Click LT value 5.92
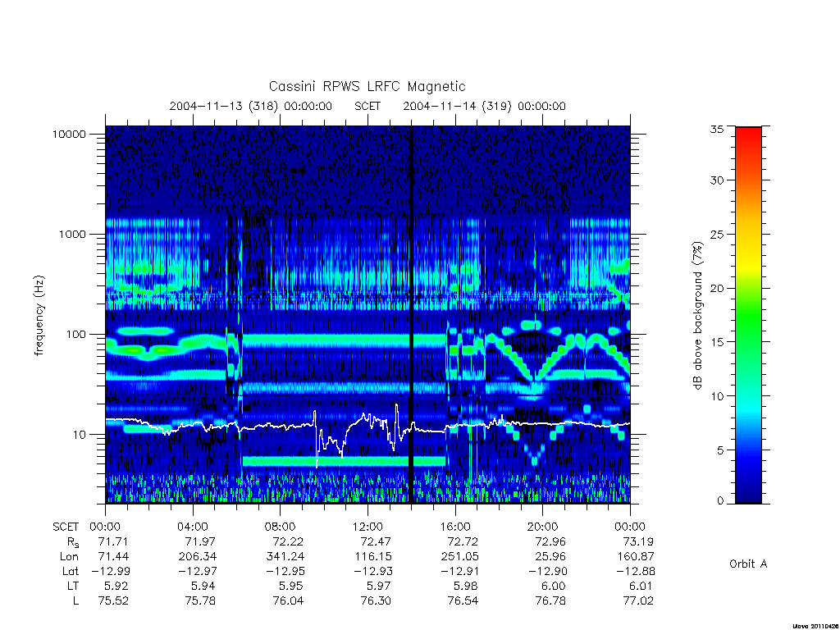840x630 pixels. [116, 586]
